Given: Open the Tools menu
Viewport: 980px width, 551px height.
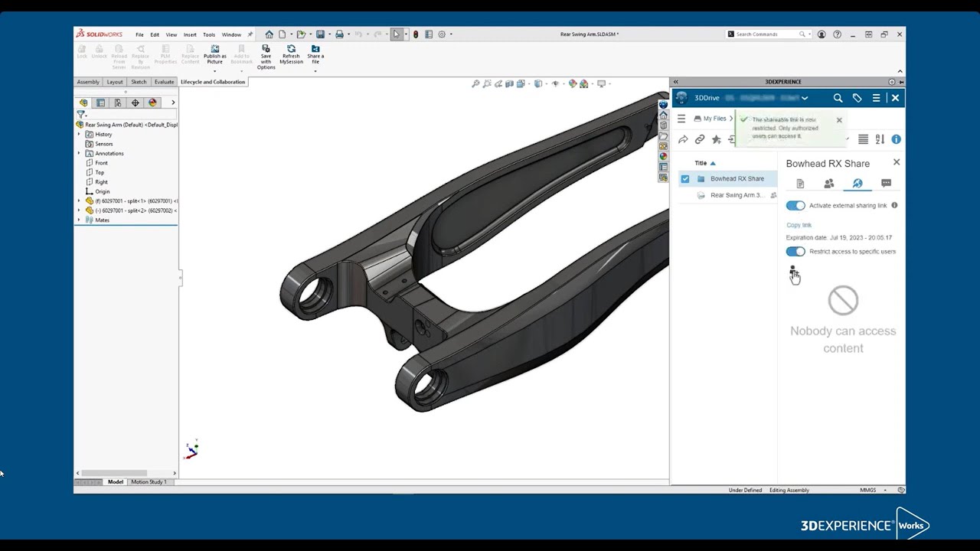Looking at the screenshot, I should tap(209, 34).
